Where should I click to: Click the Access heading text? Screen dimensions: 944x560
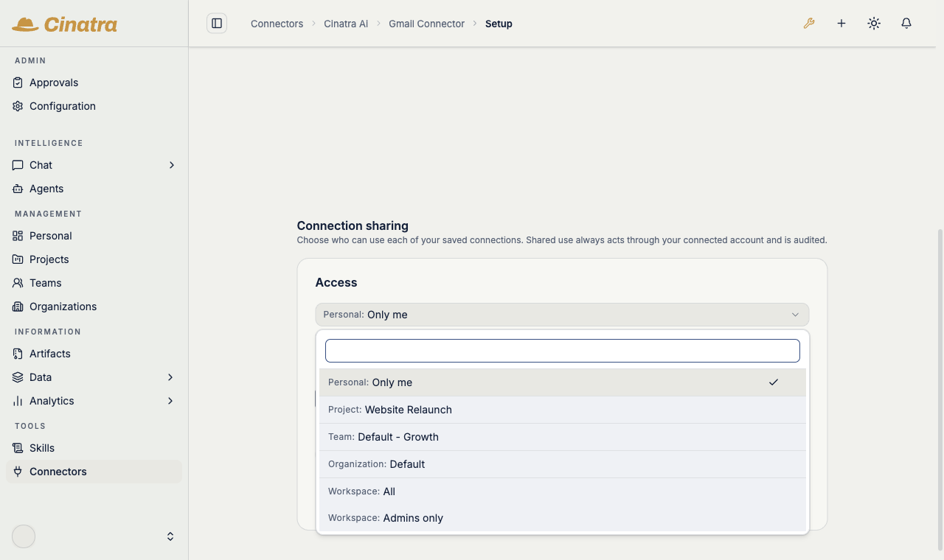(336, 282)
